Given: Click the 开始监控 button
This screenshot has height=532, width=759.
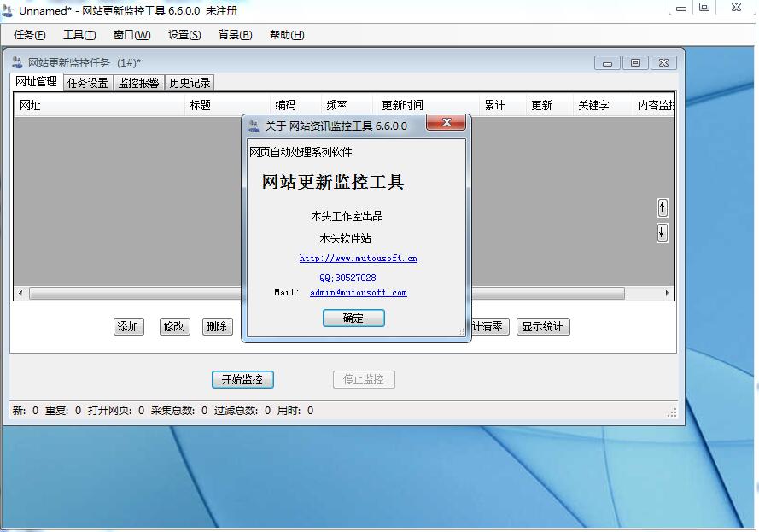Looking at the screenshot, I should [x=242, y=379].
